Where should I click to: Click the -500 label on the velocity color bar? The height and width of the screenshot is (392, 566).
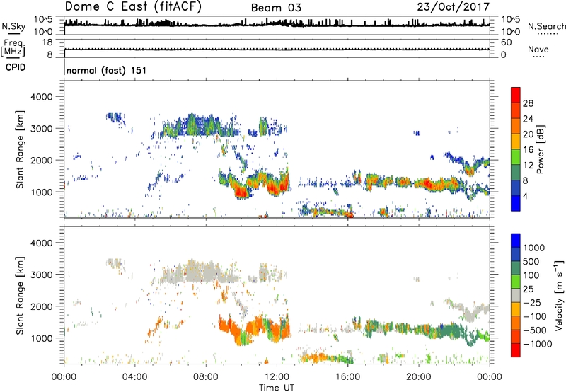[x=535, y=330]
